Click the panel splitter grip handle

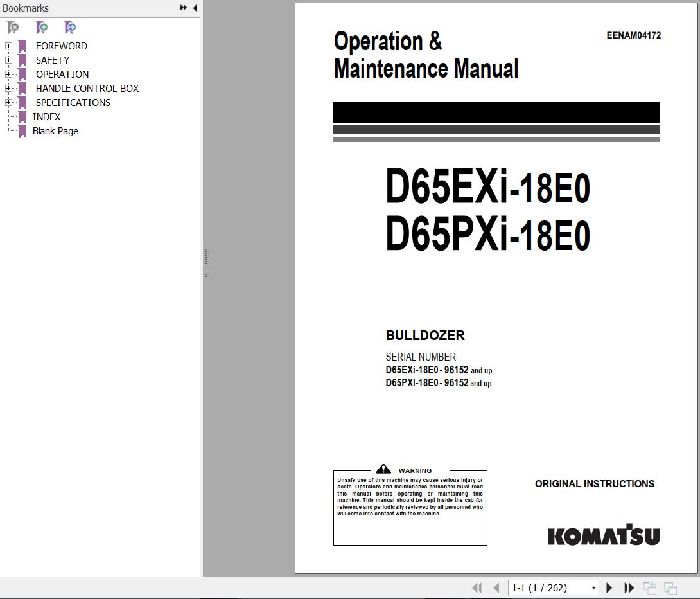coord(206,263)
